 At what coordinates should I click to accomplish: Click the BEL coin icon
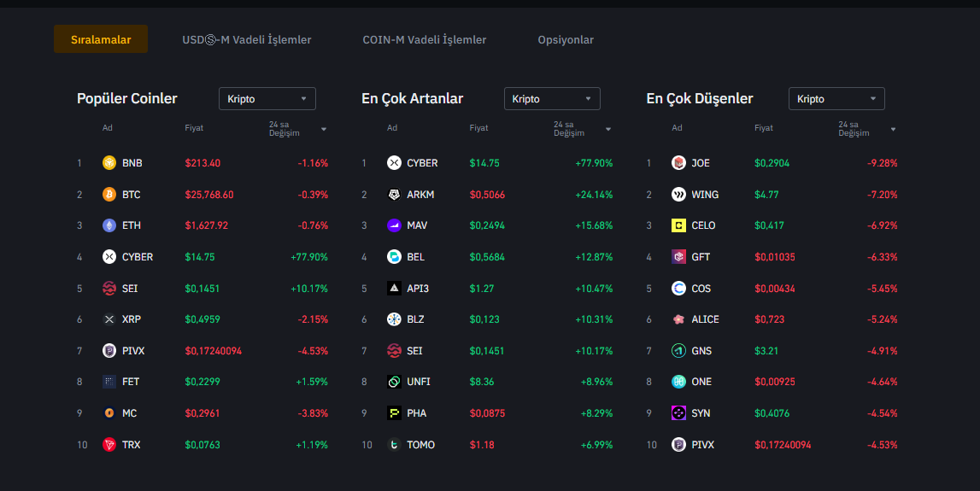click(x=395, y=257)
